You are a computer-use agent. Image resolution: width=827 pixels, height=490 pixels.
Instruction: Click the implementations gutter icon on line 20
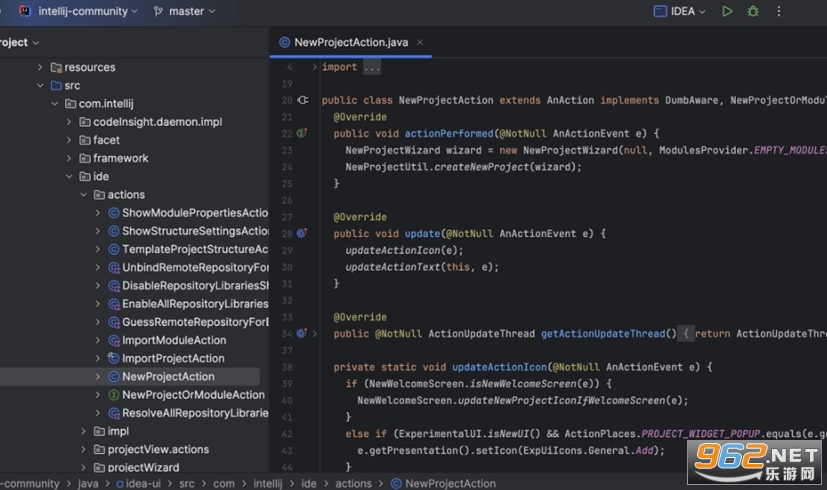point(303,100)
